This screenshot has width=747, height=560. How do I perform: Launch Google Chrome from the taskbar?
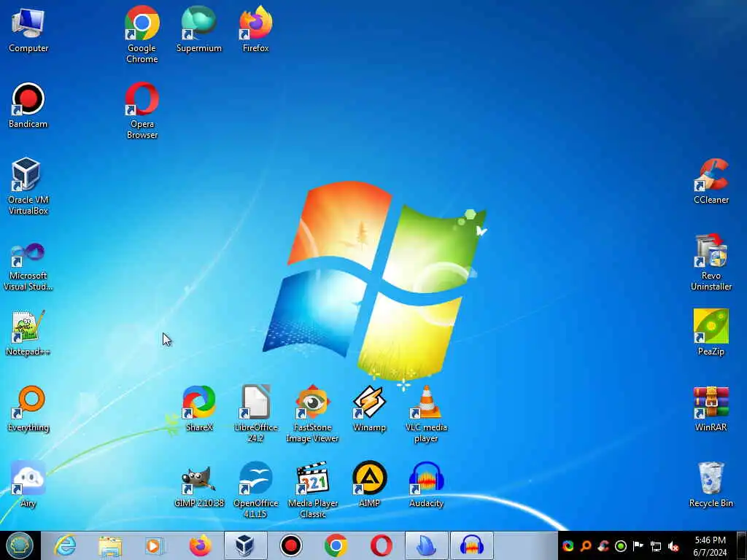pyautogui.click(x=336, y=545)
